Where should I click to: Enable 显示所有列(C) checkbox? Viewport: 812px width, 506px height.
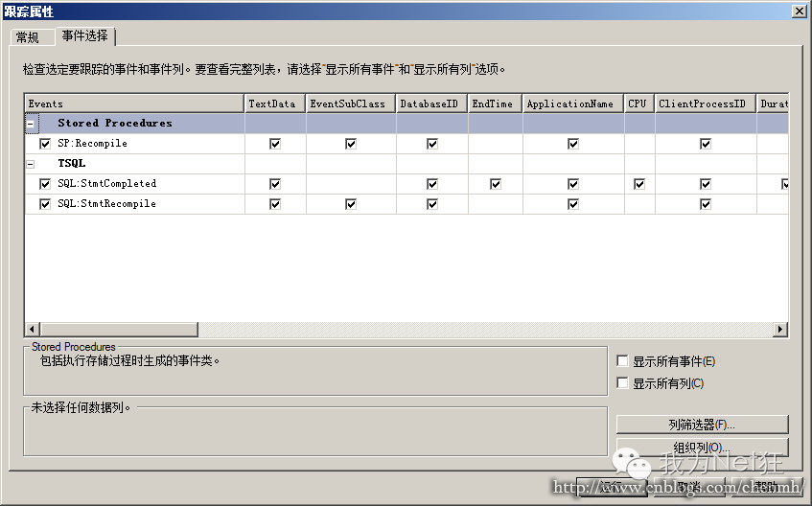[x=622, y=383]
